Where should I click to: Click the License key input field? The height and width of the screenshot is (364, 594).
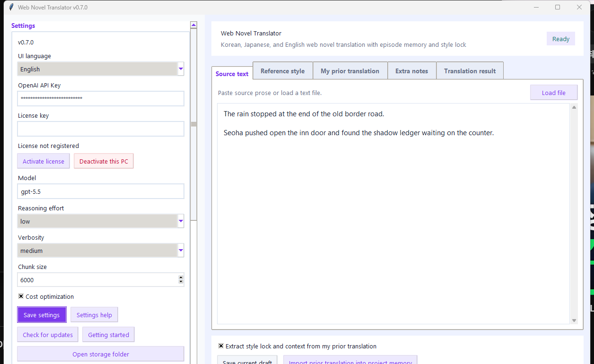(101, 129)
